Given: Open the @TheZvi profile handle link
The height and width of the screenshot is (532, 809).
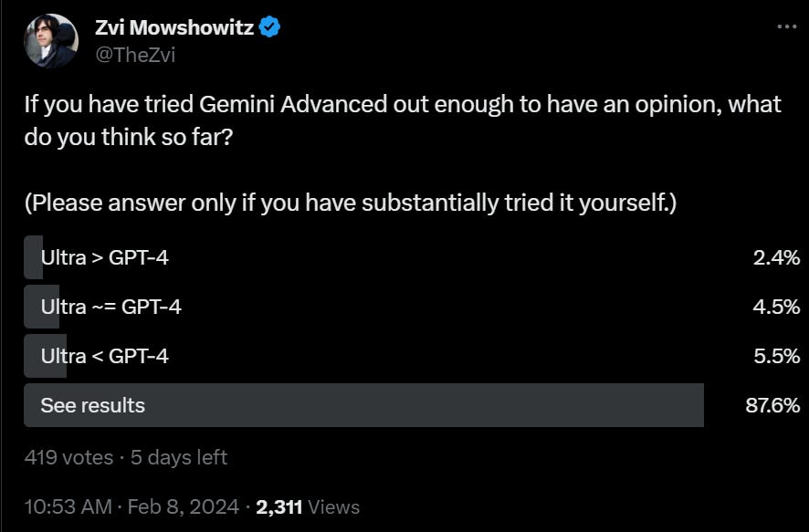Looking at the screenshot, I should (134, 55).
